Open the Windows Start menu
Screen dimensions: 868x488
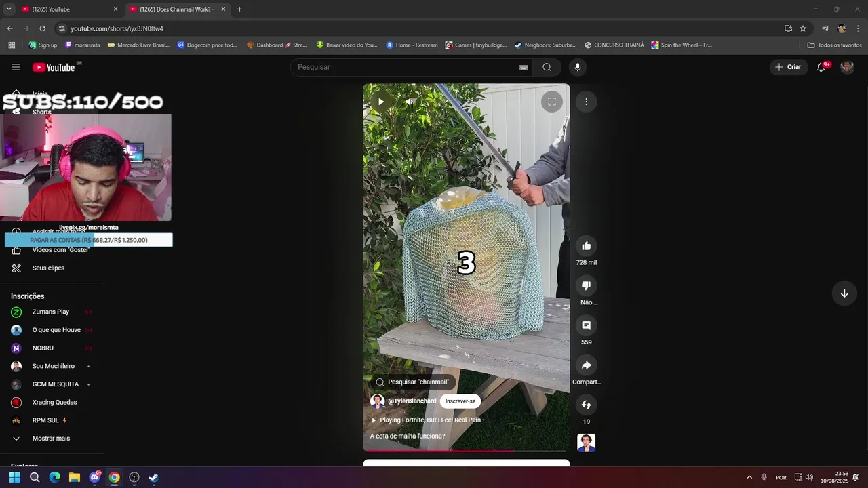pos(14,477)
